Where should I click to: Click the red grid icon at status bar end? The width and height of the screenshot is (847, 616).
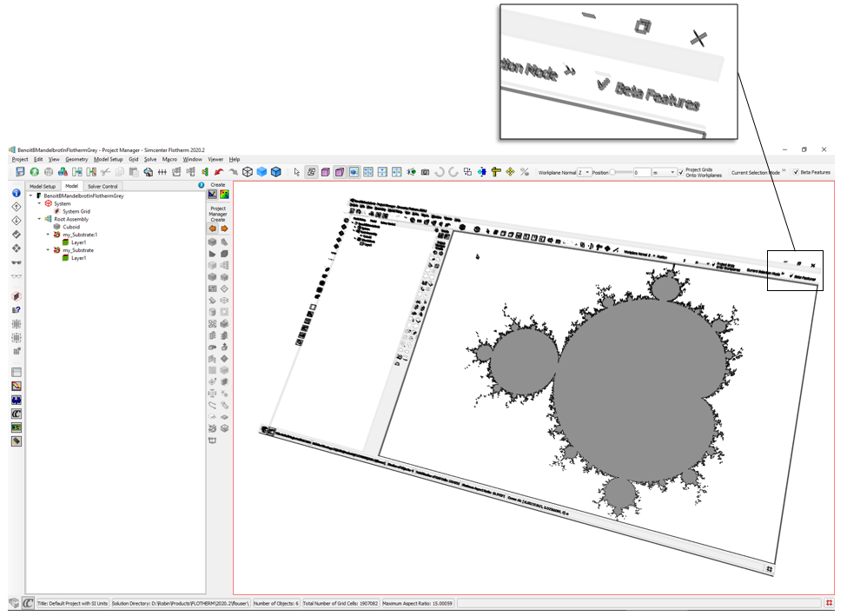click(x=829, y=602)
